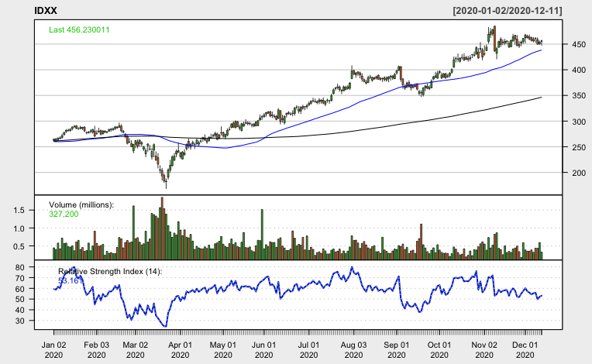Image resolution: width=592 pixels, height=364 pixels.
Task: Click the 1.0 volume axis label
Action: point(19,228)
